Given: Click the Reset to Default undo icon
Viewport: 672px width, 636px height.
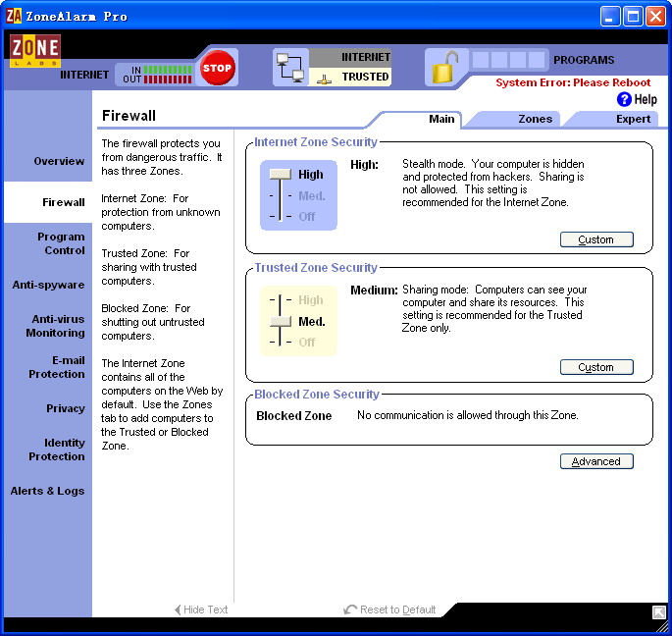Looking at the screenshot, I should click(350, 609).
